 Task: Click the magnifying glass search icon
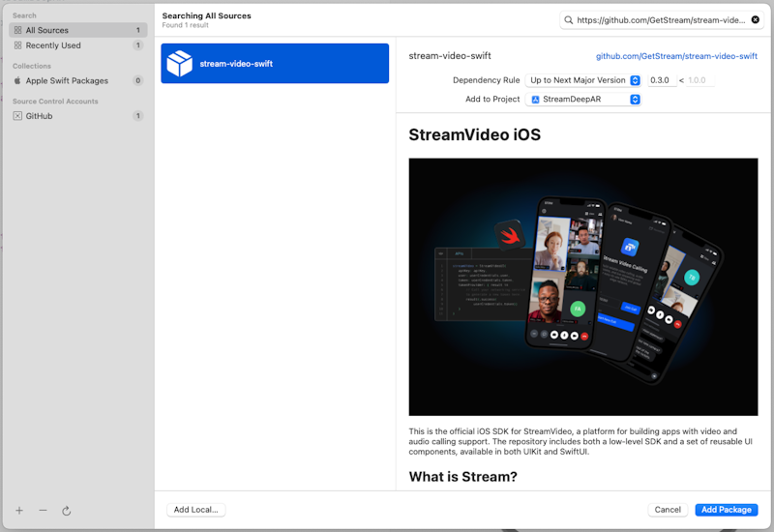[569, 19]
